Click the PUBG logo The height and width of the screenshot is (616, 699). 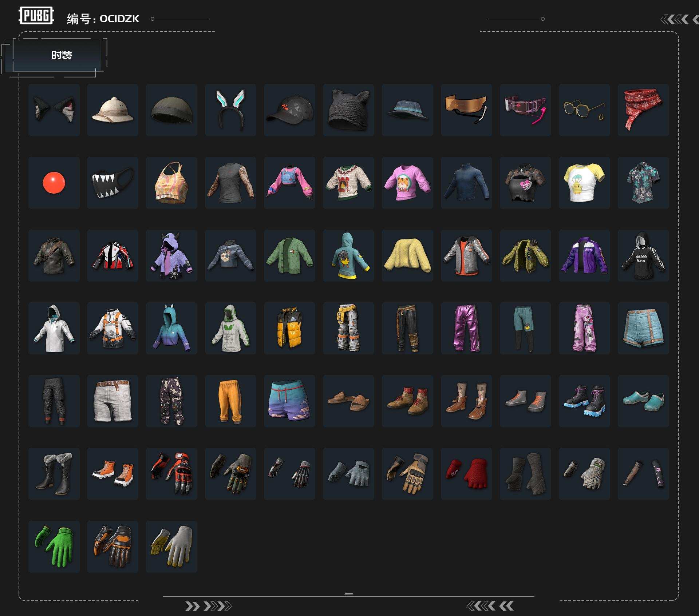(36, 16)
